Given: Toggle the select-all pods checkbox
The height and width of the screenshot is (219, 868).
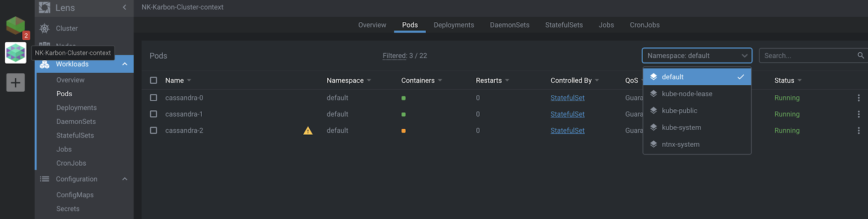Looking at the screenshot, I should [x=154, y=80].
